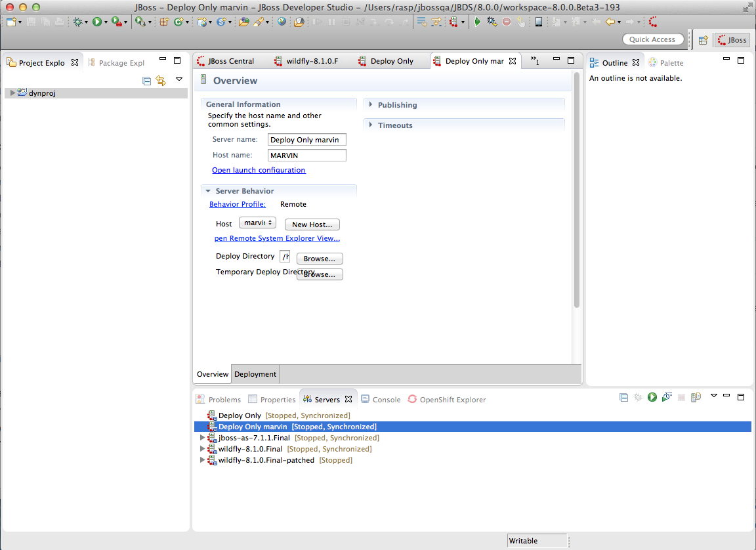Click the Quick Access search box

tap(652, 39)
